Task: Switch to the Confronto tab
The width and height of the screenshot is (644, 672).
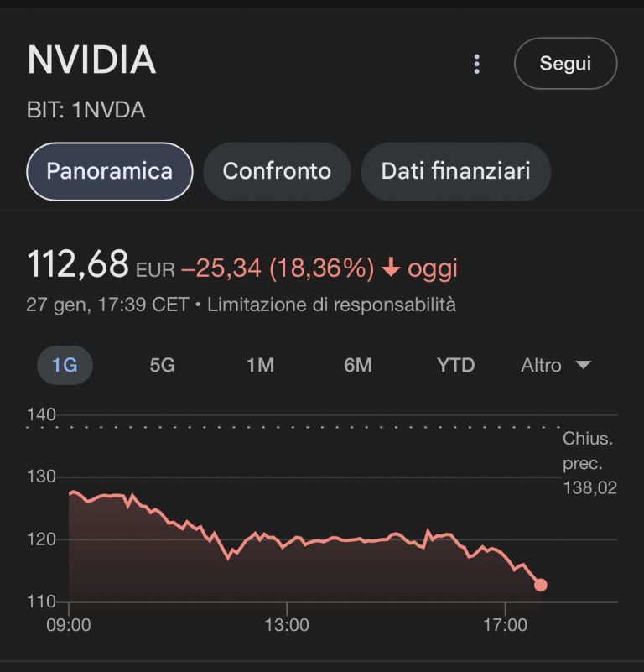Action: (x=277, y=171)
